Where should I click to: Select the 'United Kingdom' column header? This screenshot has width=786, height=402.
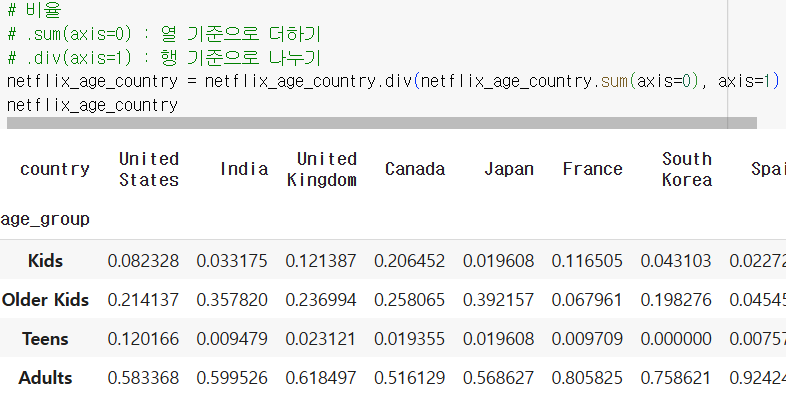(x=322, y=169)
